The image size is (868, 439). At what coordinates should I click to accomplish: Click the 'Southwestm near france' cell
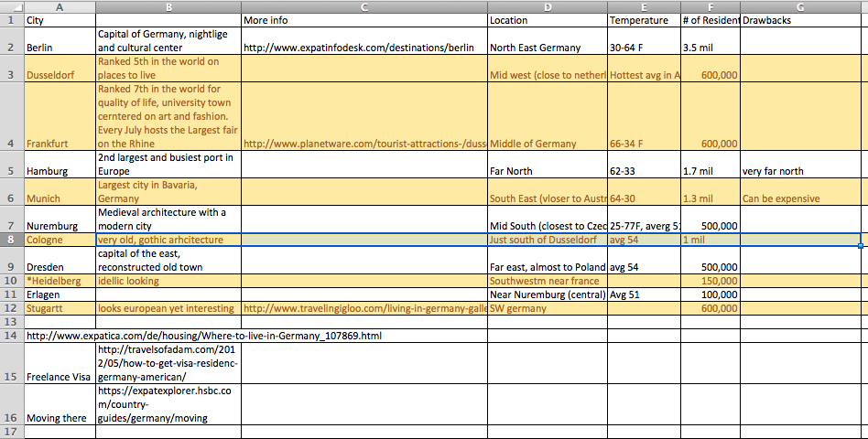[548, 281]
